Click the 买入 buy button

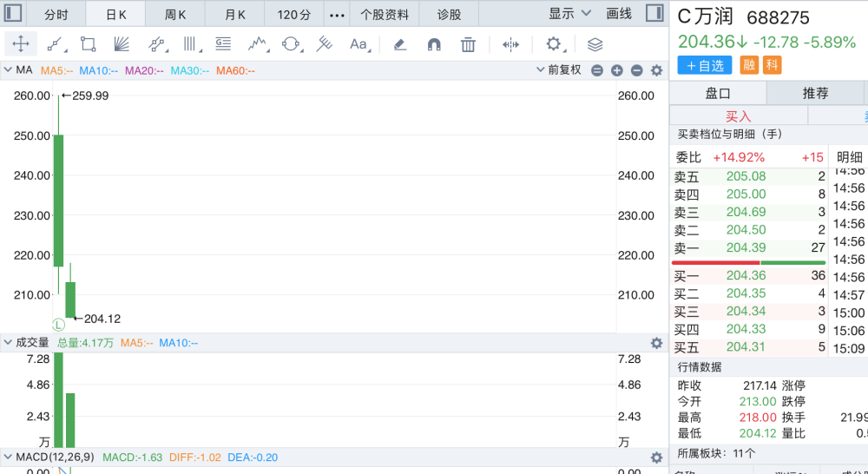pos(739,115)
